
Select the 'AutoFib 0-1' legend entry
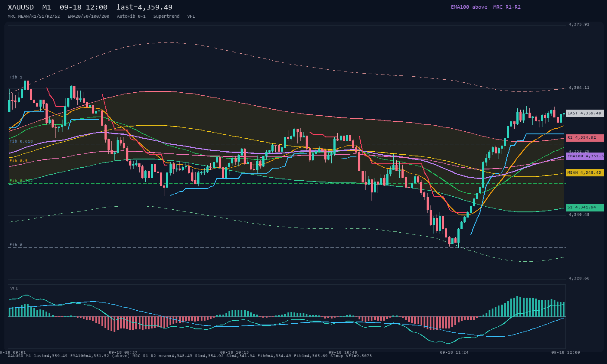point(131,16)
